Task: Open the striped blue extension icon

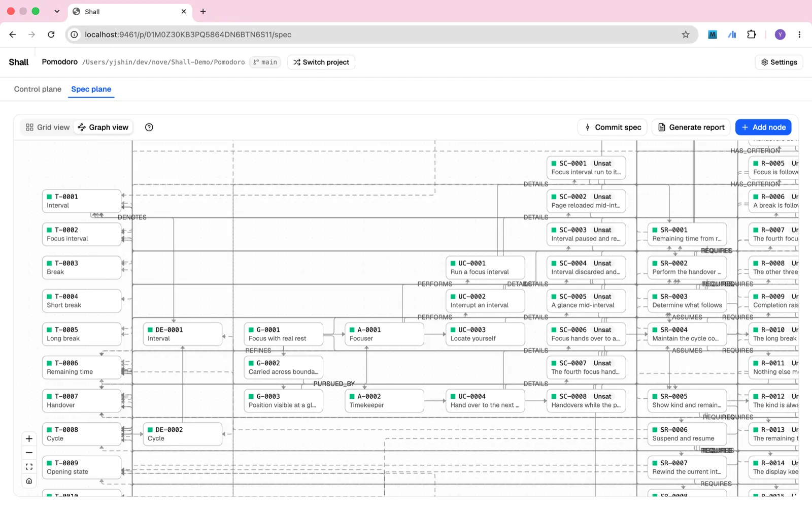Action: [x=732, y=35]
